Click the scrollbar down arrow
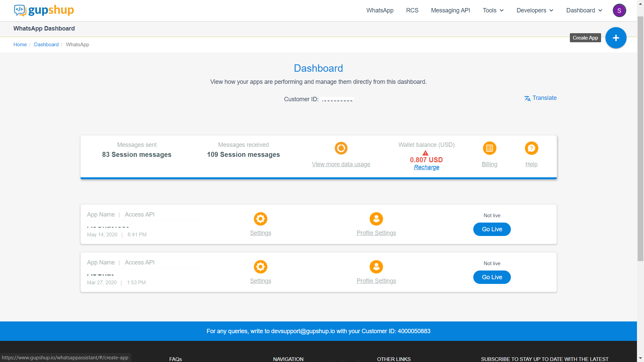Screen dimensions: 644x362 coord(640,358)
